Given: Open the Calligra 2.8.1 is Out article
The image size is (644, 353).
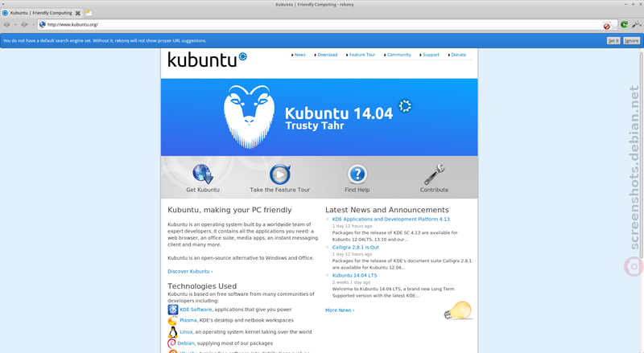Looking at the screenshot, I should [356, 247].
